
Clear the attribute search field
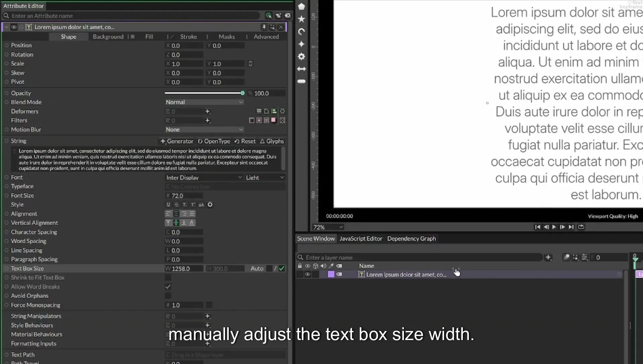[288, 15]
